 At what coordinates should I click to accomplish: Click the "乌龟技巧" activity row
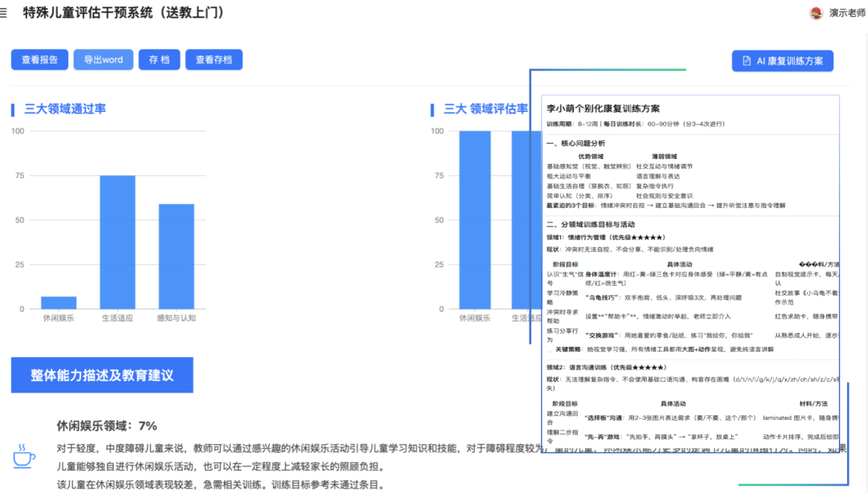(x=663, y=298)
